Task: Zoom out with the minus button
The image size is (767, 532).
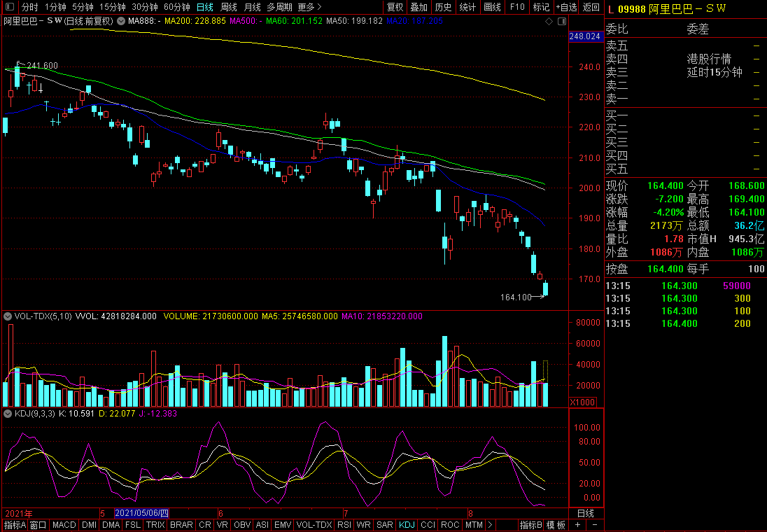Action: (595, 525)
